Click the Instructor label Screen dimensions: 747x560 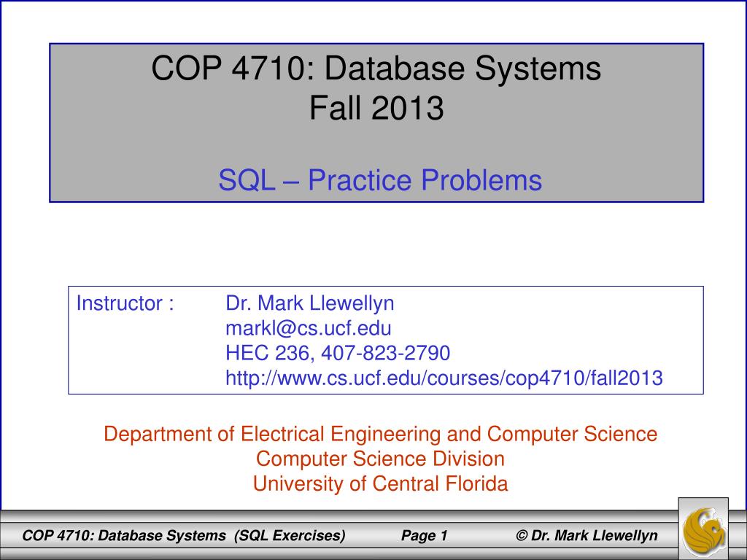point(125,303)
